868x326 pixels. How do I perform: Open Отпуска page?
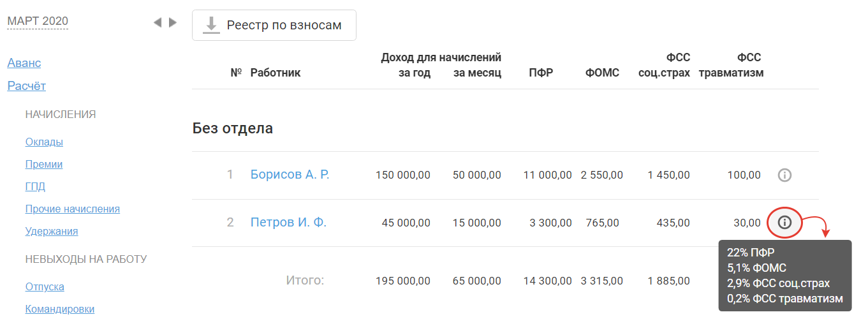(x=45, y=286)
